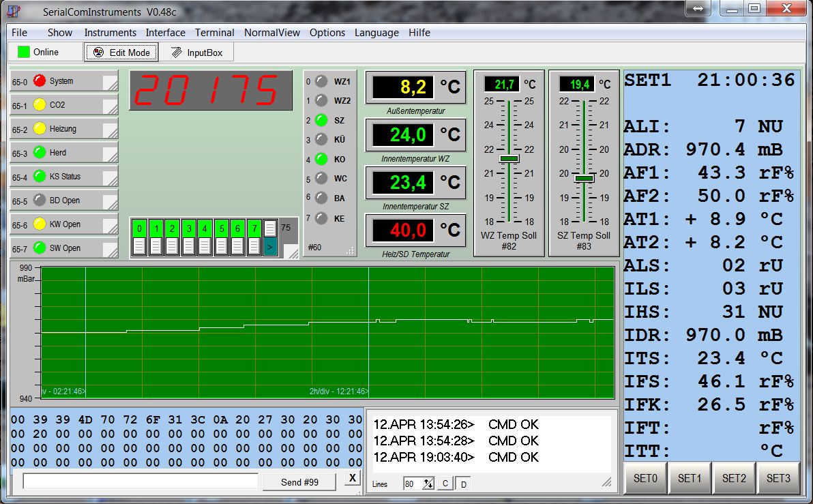
Task: Click resize grip of System indicator
Action: tap(110, 83)
